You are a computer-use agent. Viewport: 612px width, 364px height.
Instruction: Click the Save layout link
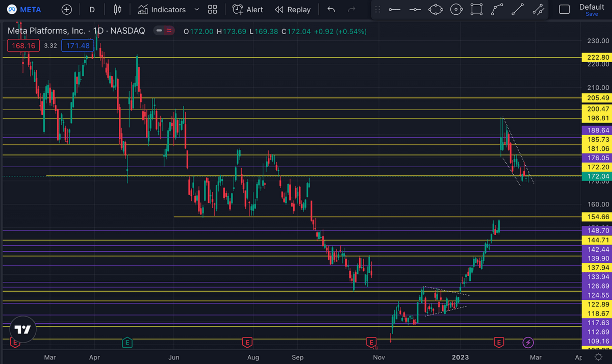coord(592,14)
